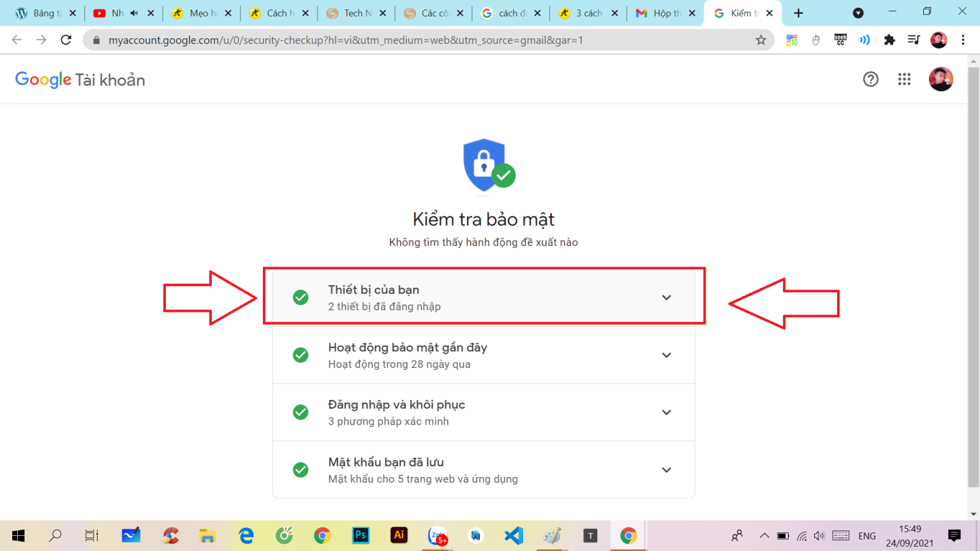Click the Google account profile avatar
980x551 pixels.
[940, 79]
